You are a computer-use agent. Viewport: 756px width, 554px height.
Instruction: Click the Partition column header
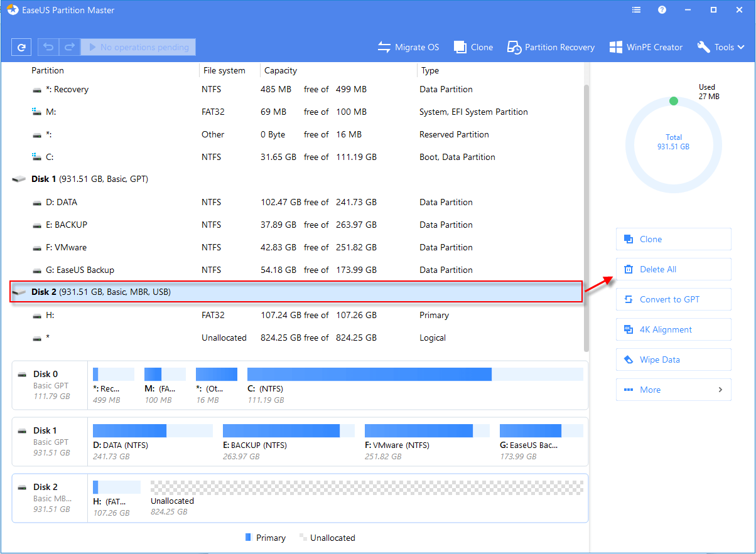click(48, 70)
